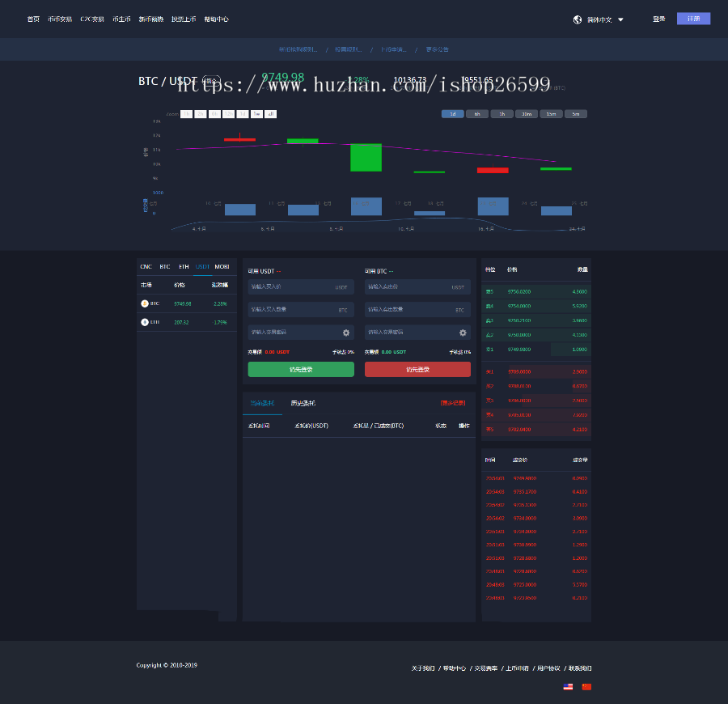Viewport: 728px width, 704px height.
Task: Select the 1h chart timeframe
Action: [x=502, y=114]
